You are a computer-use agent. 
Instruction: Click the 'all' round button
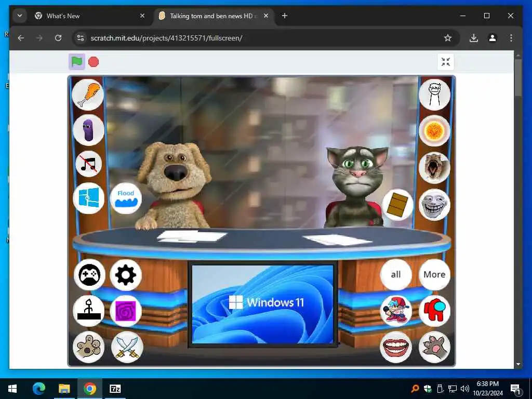(396, 274)
